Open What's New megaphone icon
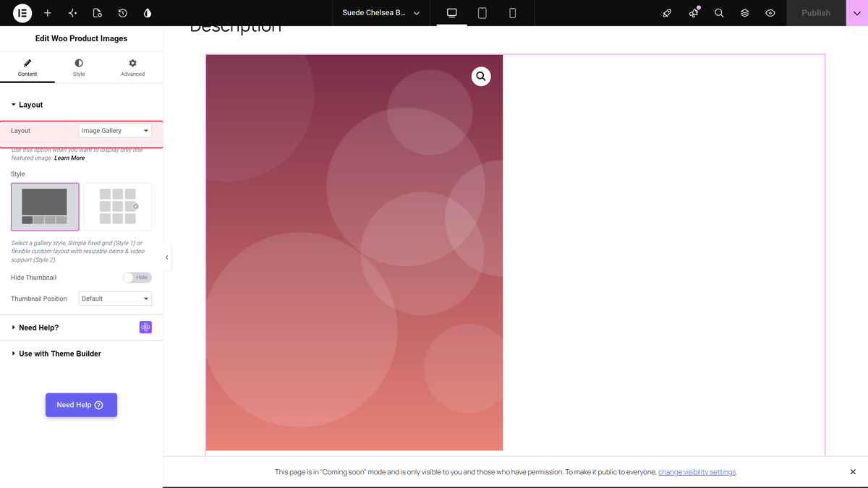This screenshot has width=868, height=488. coord(694,13)
